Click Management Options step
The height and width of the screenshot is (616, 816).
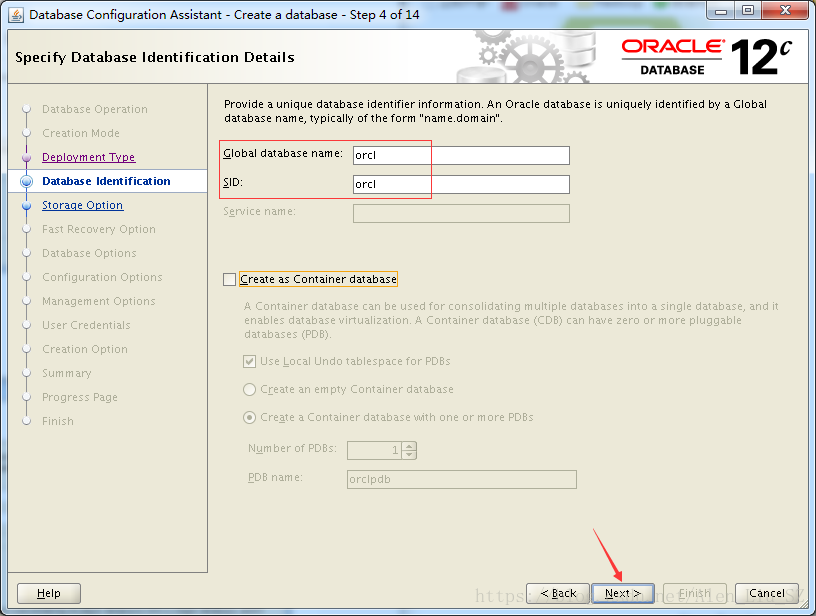click(99, 301)
